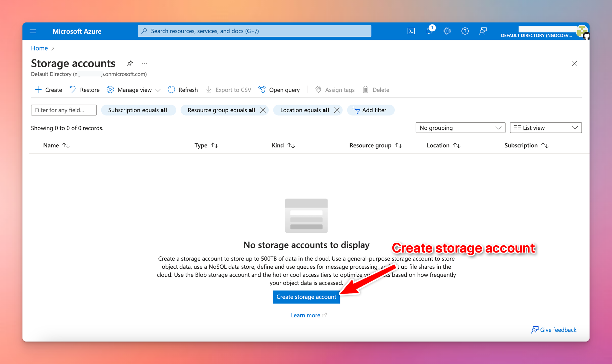
Task: Sort by Type column
Action: [206, 145]
